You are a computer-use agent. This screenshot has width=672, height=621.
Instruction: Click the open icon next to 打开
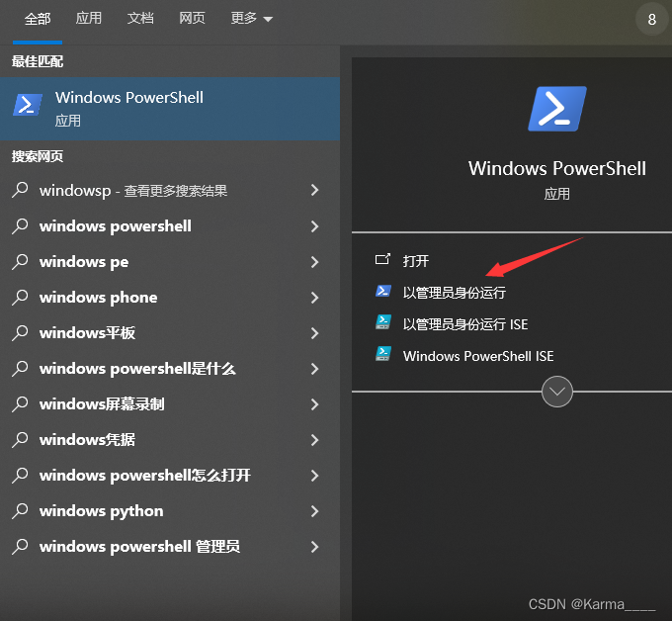[x=382, y=259]
